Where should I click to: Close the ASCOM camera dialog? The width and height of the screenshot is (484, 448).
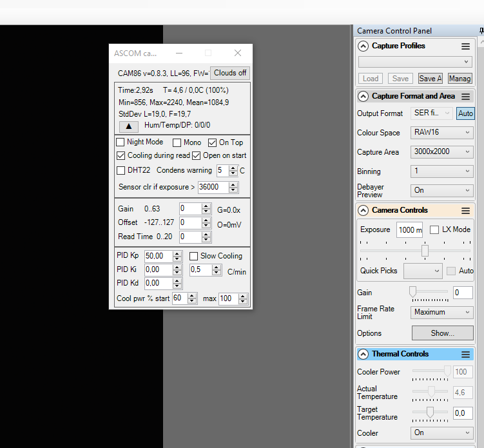pos(238,53)
